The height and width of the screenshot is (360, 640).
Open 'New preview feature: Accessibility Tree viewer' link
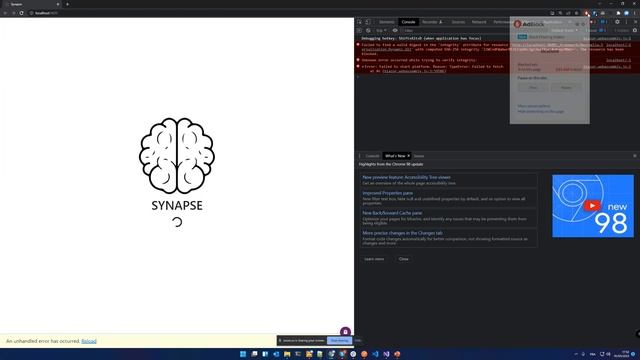tap(406, 177)
